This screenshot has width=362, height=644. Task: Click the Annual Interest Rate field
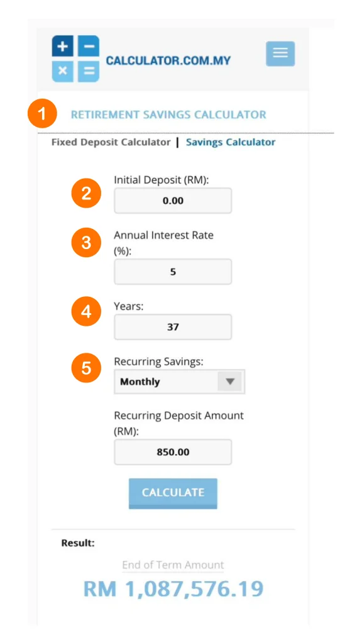[173, 272]
